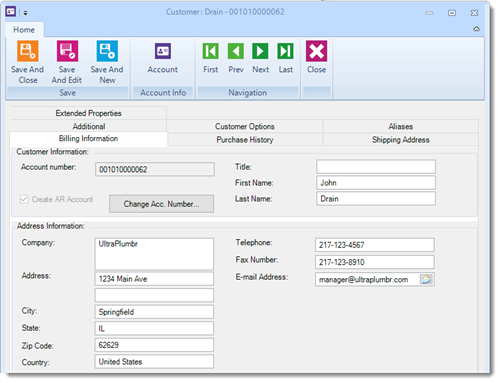Click the Company field with UltraPlumbr
Image resolution: width=500 pixels, height=383 pixels.
coord(154,254)
